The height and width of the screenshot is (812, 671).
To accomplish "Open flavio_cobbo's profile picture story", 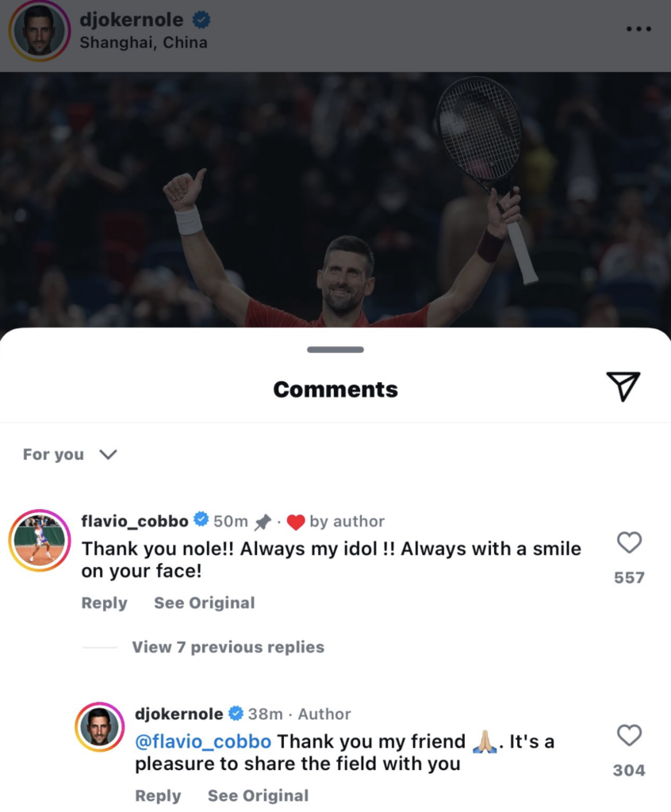I will pos(40,541).
